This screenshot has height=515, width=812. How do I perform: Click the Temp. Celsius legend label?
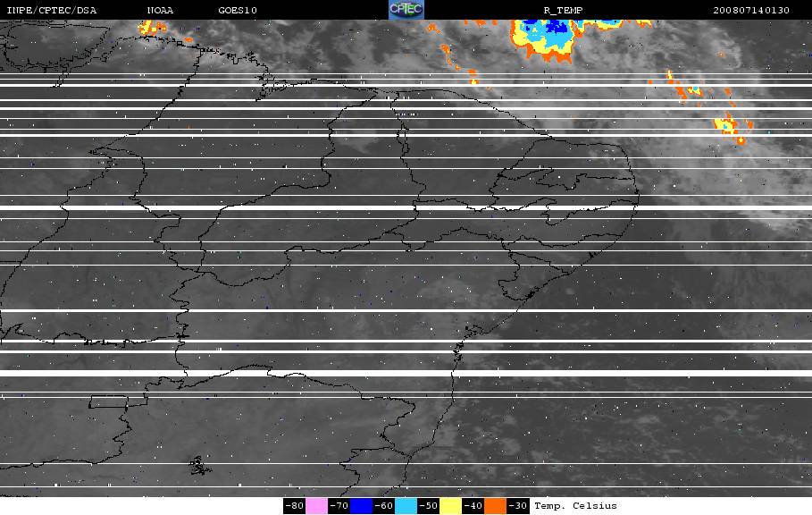tap(575, 506)
